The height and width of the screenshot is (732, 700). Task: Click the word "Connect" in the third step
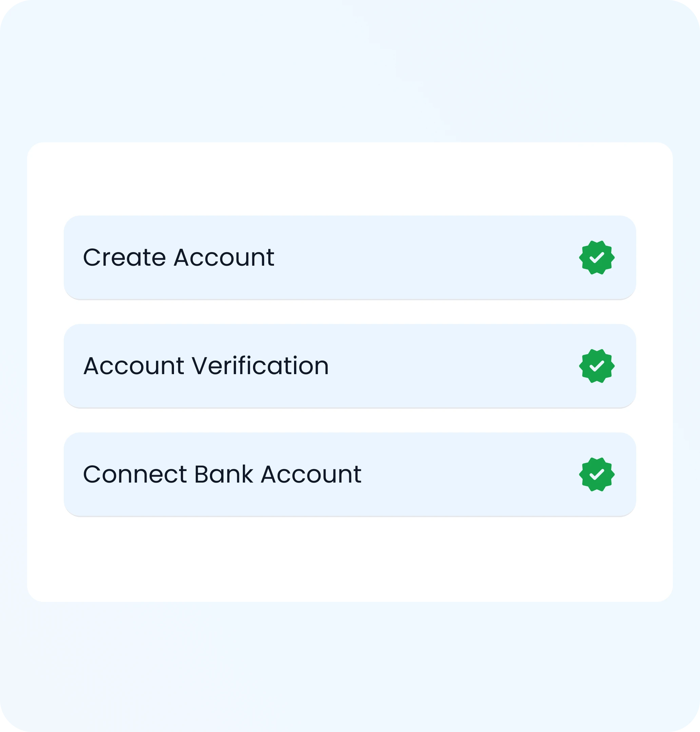135,474
